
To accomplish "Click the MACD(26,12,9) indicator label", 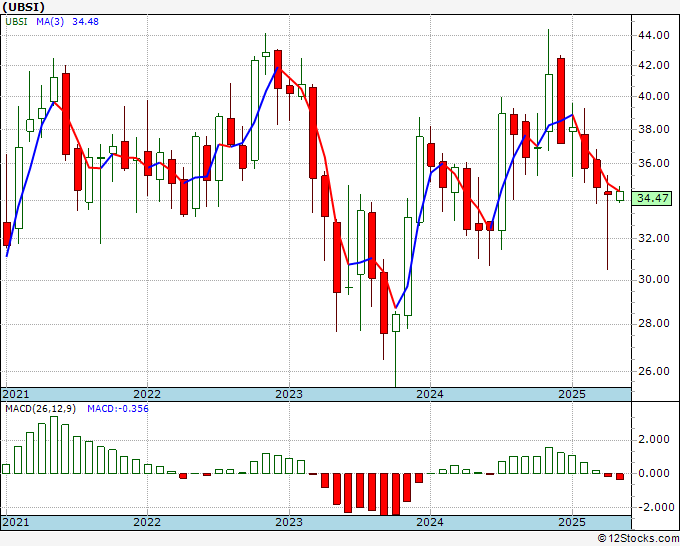I will point(41,409).
